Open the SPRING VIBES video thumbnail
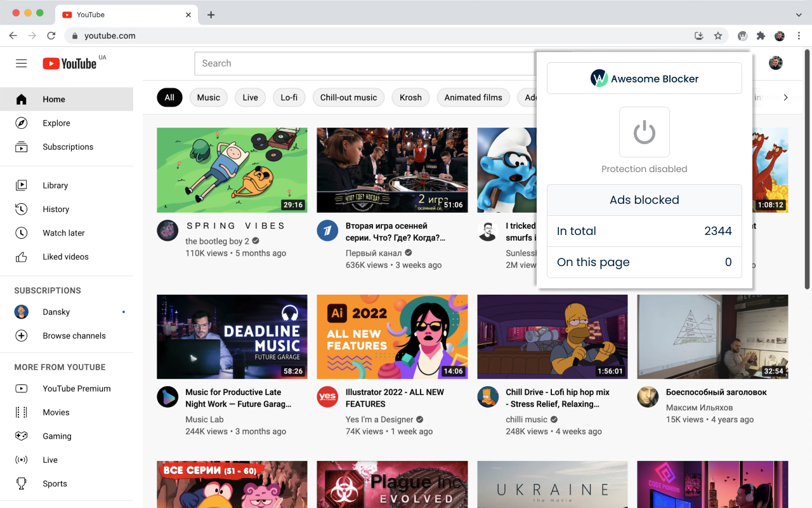 click(232, 170)
